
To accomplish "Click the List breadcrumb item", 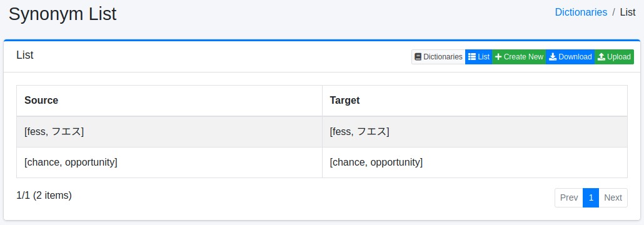I will point(628,12).
